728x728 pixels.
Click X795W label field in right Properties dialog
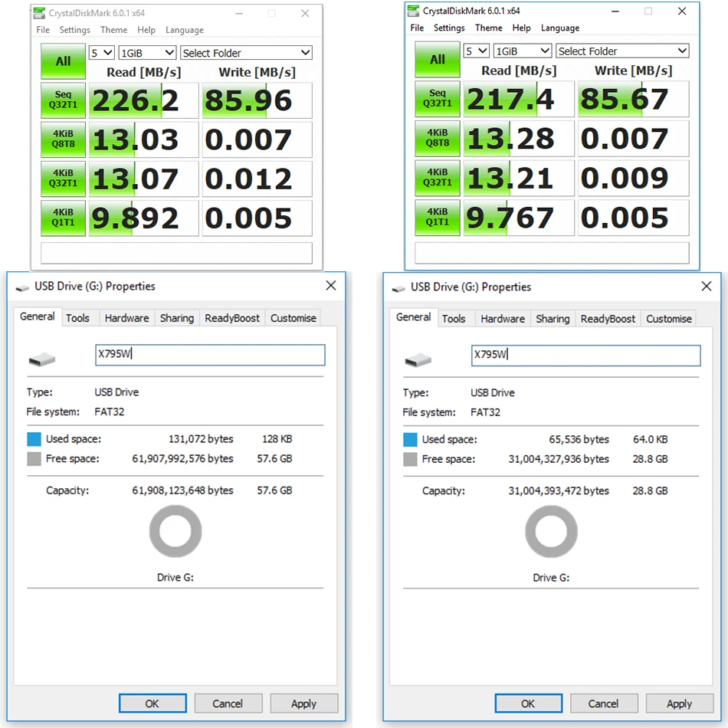click(x=586, y=355)
